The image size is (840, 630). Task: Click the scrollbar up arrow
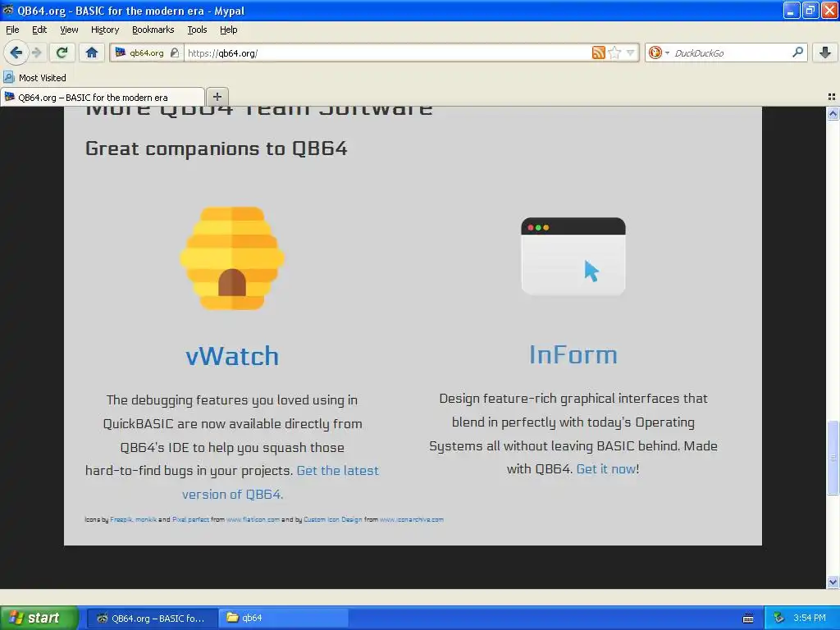(833, 113)
